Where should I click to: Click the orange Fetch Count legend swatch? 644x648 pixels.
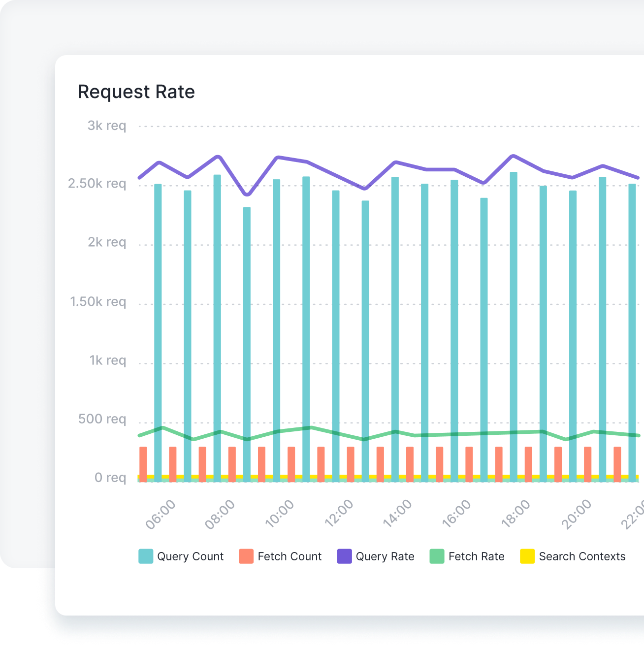(246, 556)
